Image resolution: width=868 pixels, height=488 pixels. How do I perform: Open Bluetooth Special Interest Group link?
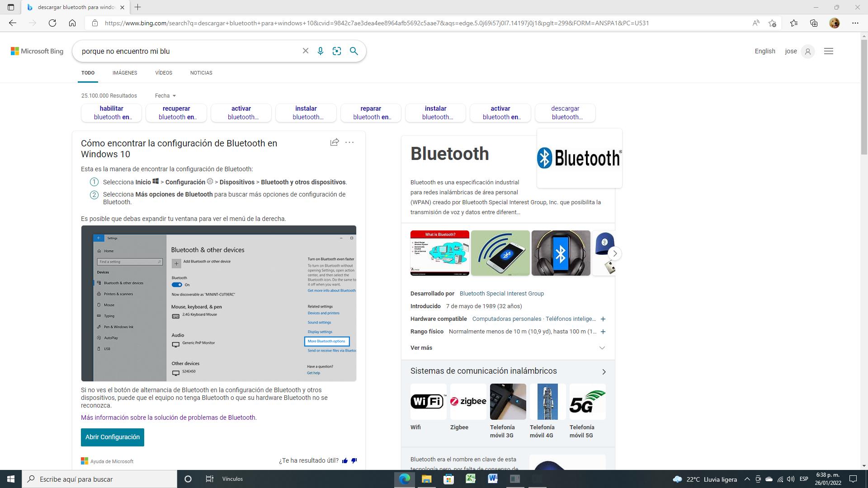(x=501, y=294)
